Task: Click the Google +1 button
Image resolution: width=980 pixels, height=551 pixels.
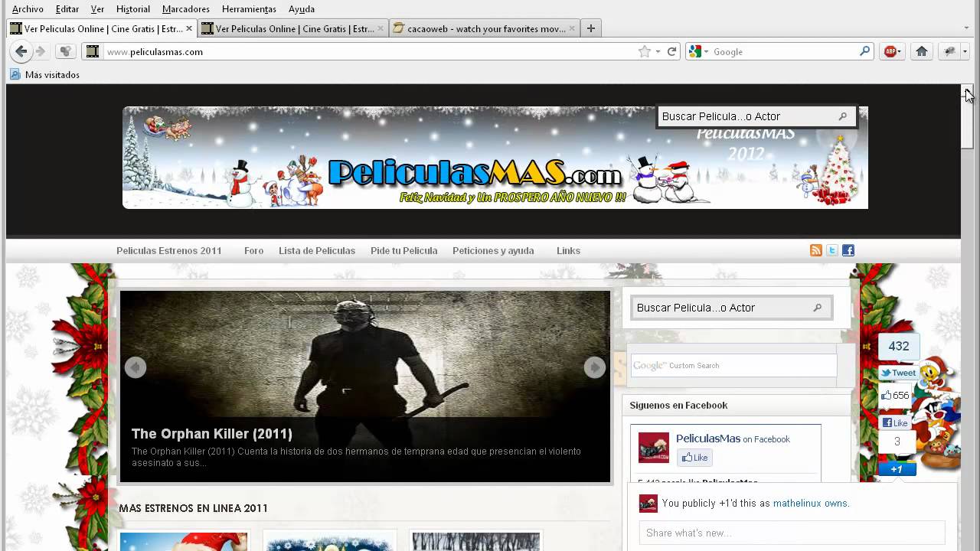Action: (897, 469)
